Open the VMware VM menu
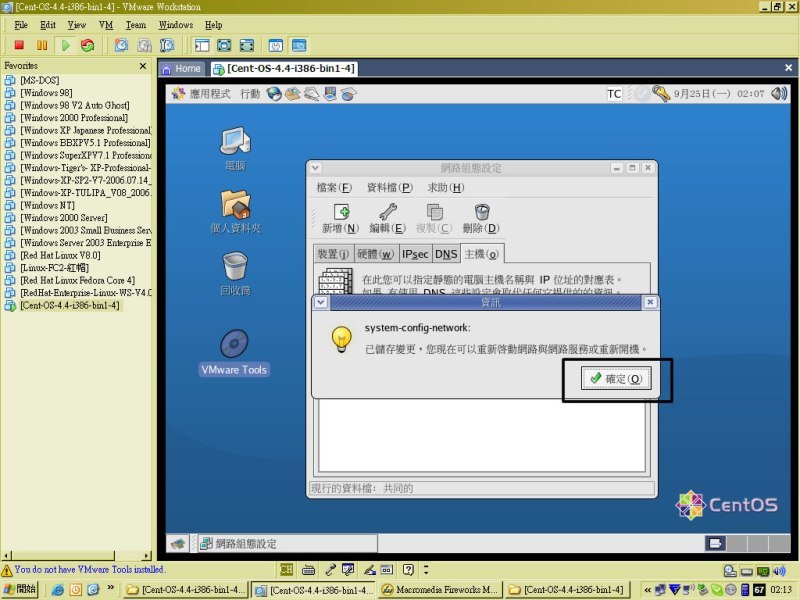The width and height of the screenshot is (800, 600). 106,25
